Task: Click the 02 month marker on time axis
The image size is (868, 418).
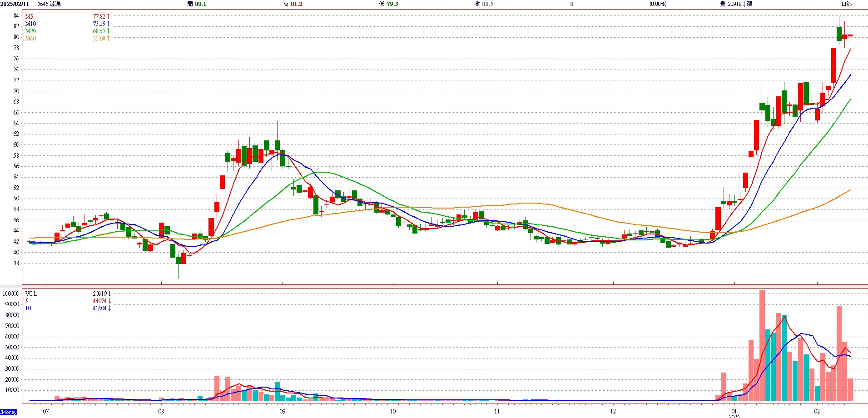Action: coord(817,412)
